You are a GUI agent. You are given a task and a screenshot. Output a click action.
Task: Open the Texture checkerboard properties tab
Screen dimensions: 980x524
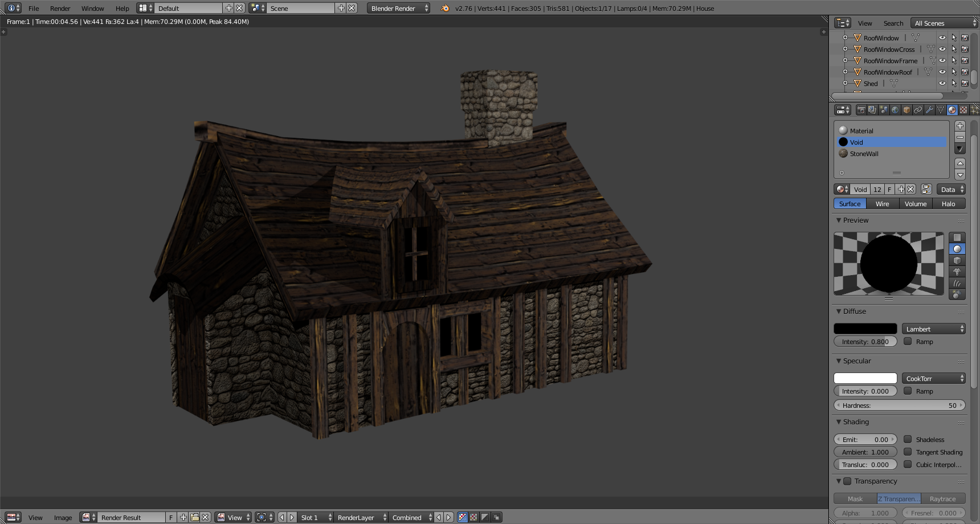click(x=963, y=110)
